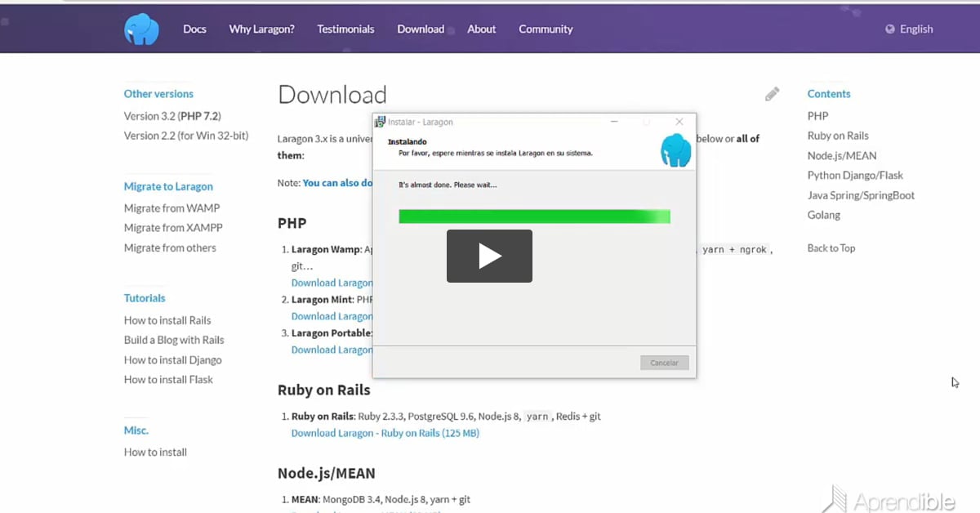Click Download Laragon link under Laragon Mint
Image resolution: width=980 pixels, height=513 pixels.
click(x=332, y=316)
